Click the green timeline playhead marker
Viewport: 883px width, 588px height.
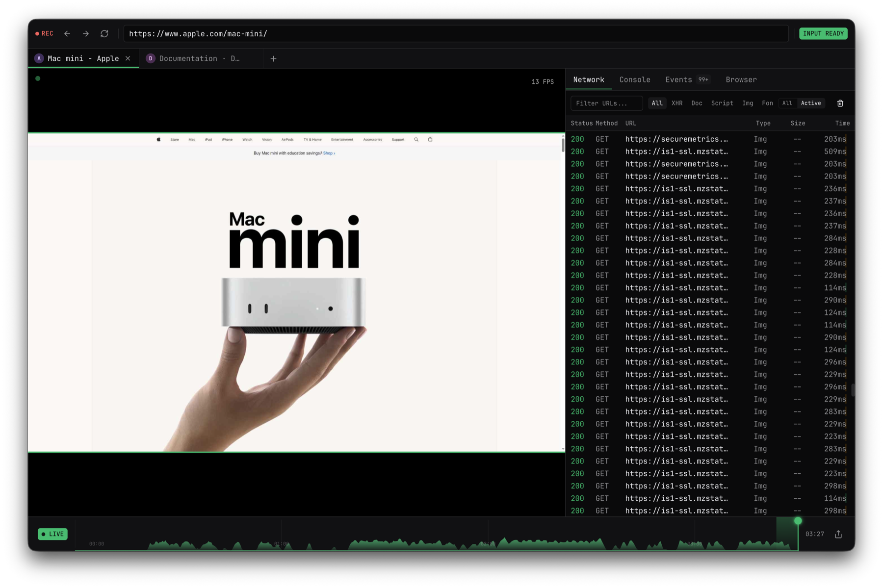click(x=798, y=521)
